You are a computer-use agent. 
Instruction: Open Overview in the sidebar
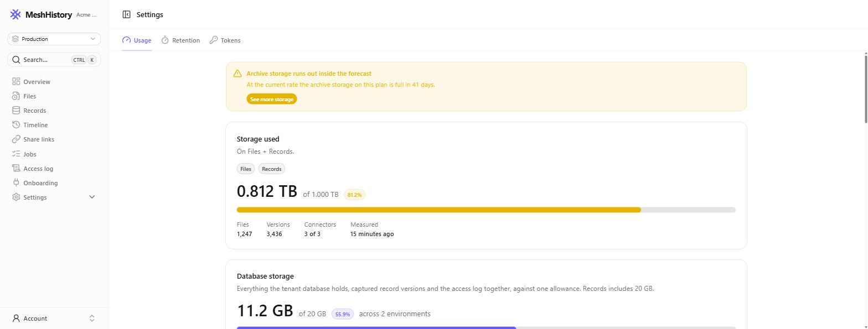pyautogui.click(x=37, y=82)
